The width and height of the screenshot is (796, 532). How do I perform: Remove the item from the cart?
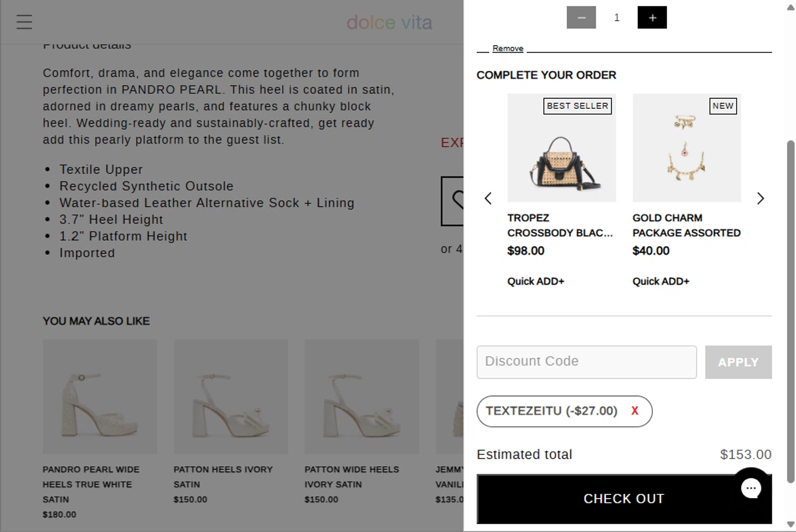coord(508,48)
